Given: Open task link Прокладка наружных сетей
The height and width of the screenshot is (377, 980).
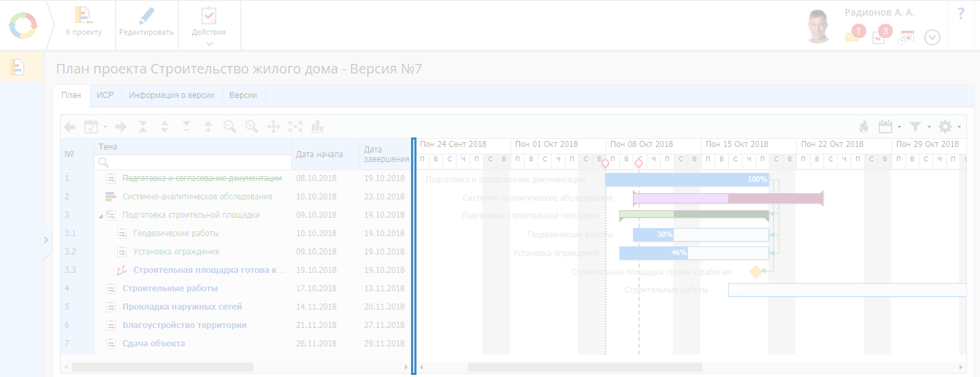Looking at the screenshot, I should point(182,307).
